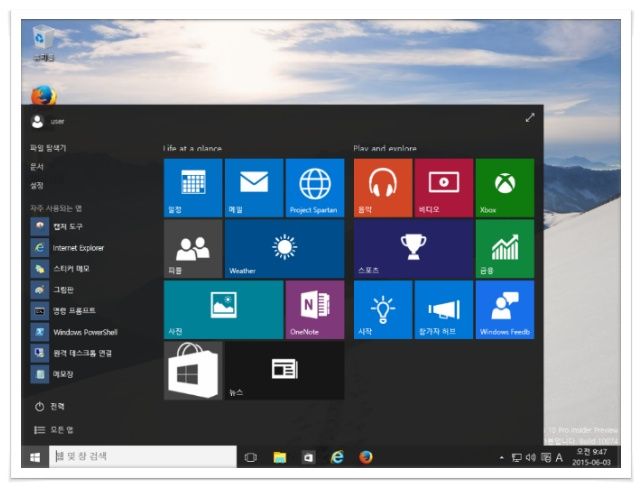642x488 pixels.
Task: Open the clock and date display
Action: pyautogui.click(x=591, y=457)
